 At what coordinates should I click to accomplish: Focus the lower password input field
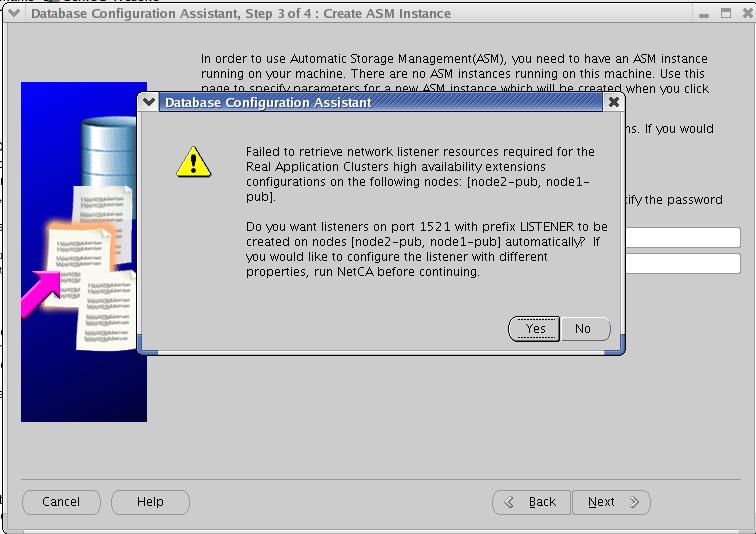(682, 264)
